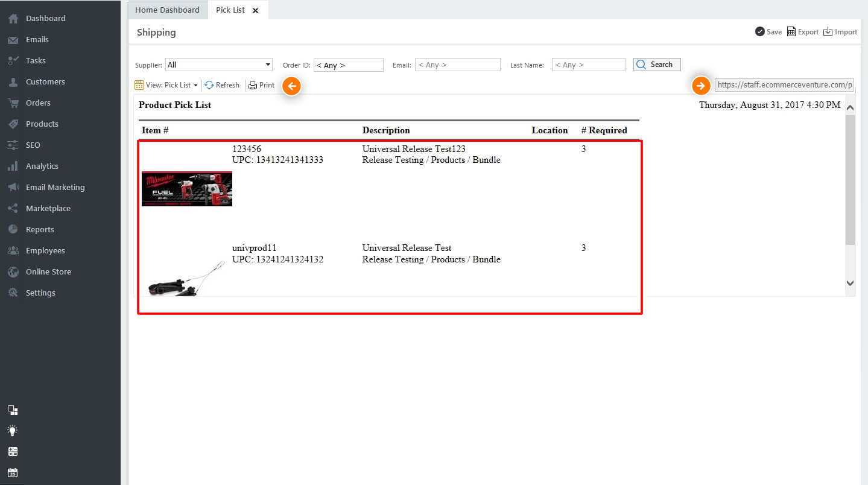This screenshot has height=485, width=868.
Task: Click UPC: 13241241324132 text
Action: (277, 260)
